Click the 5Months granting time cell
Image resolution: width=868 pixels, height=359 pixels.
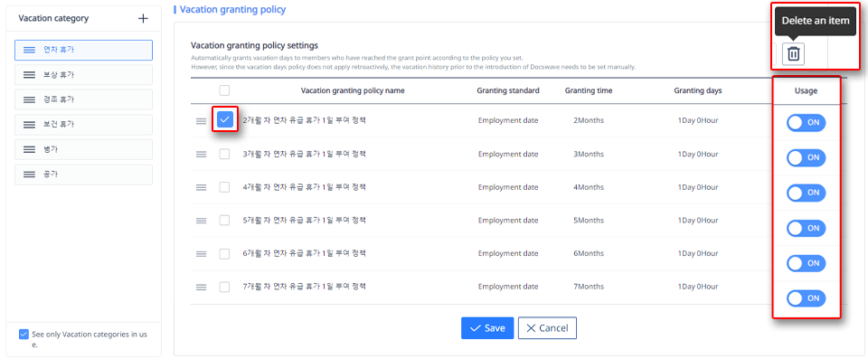(x=589, y=221)
